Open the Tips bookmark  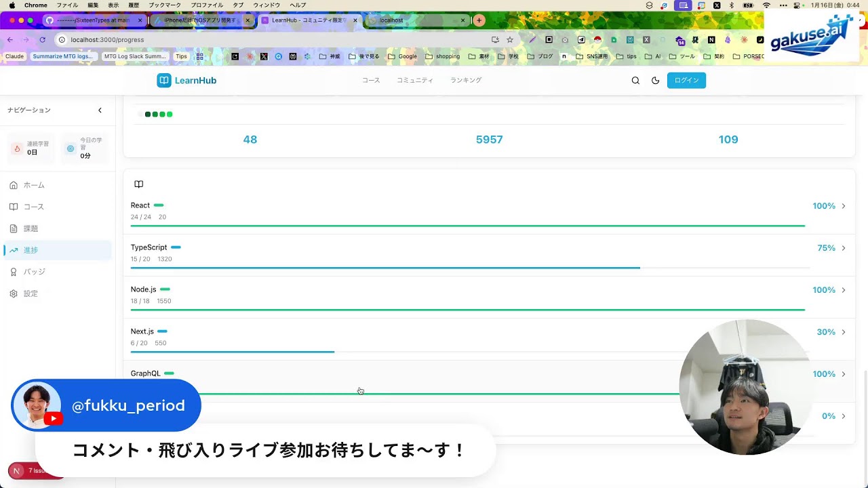pos(181,56)
